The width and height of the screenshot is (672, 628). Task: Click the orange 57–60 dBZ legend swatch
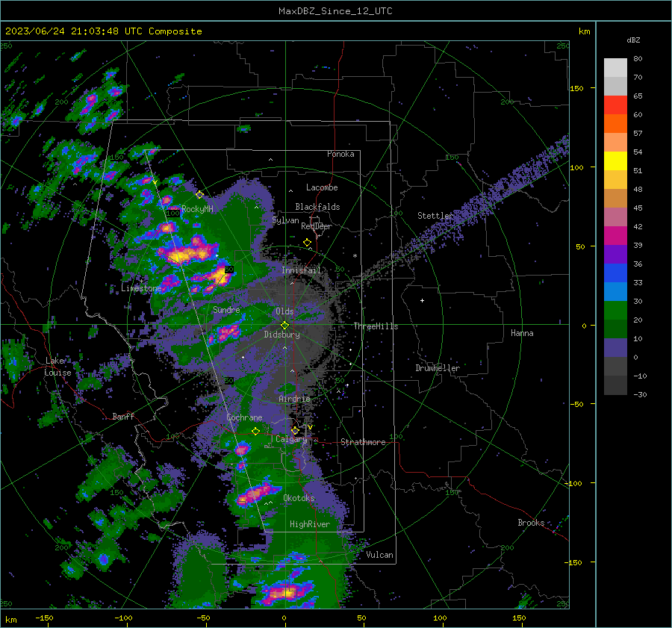point(615,124)
